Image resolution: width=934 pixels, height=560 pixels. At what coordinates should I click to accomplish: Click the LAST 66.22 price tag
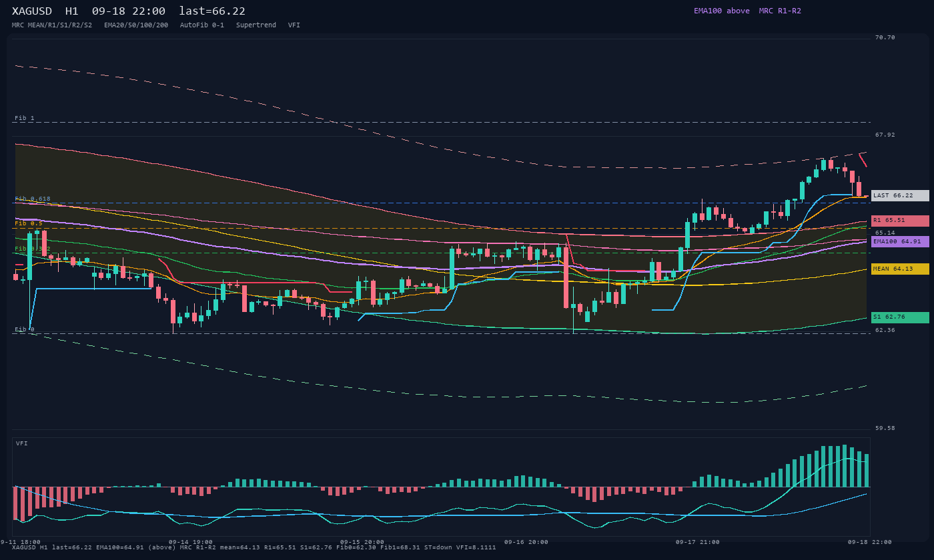pos(900,195)
